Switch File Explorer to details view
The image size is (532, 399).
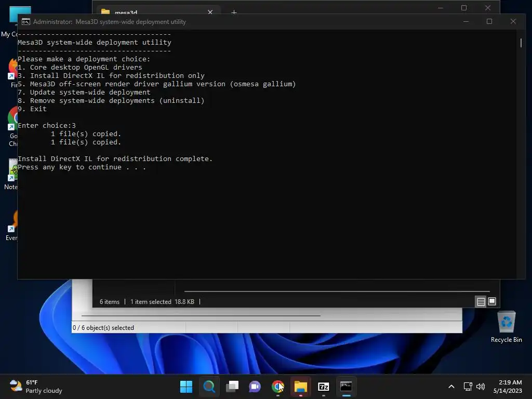pyautogui.click(x=481, y=301)
